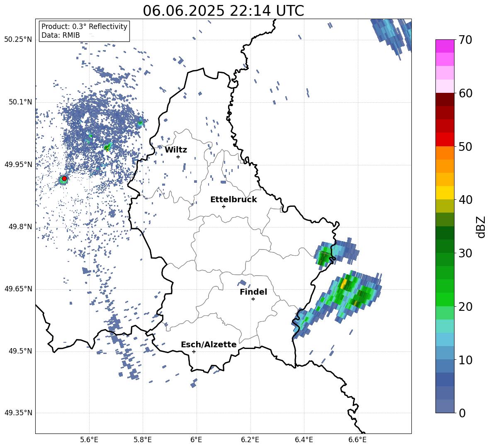This screenshot has height=448, width=491.
Task: Click the 5.8°E longitude label
Action: pyautogui.click(x=143, y=440)
